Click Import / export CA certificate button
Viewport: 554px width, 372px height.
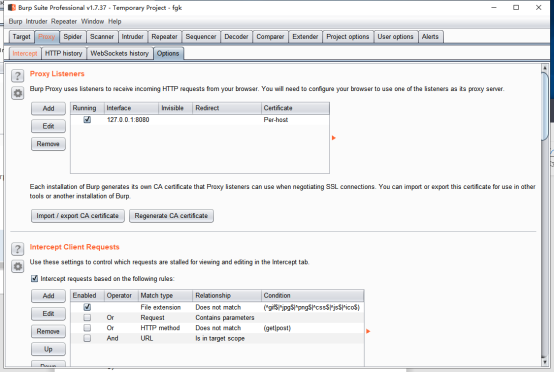tap(78, 216)
